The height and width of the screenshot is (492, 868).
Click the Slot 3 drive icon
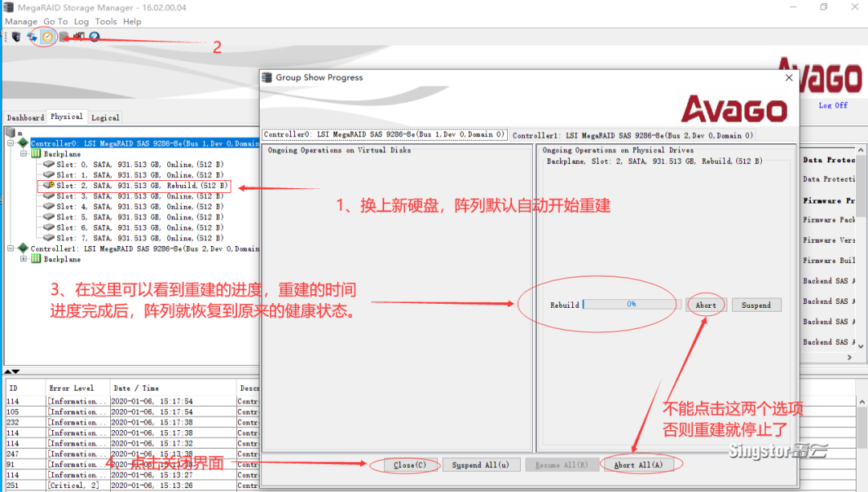49,195
